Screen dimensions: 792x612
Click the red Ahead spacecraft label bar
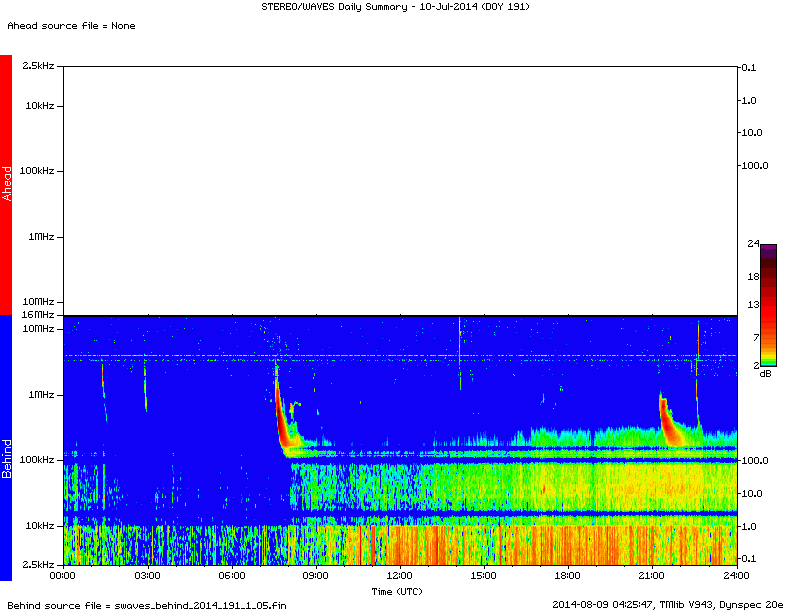tap(6, 185)
